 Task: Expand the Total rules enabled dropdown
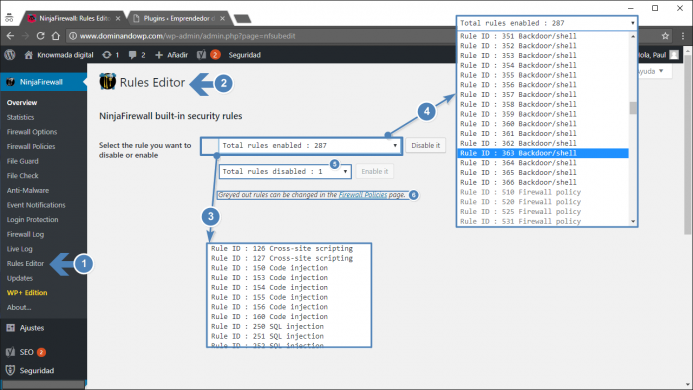click(310, 145)
